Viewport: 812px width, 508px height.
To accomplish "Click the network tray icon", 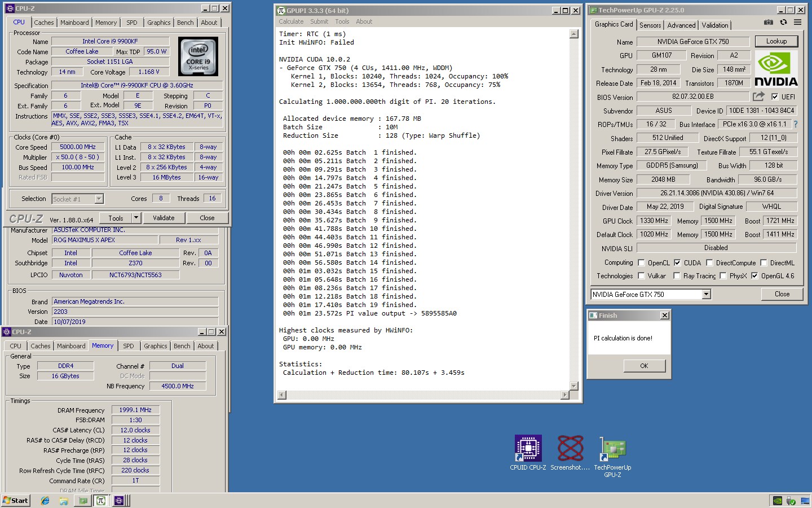I will click(x=804, y=501).
